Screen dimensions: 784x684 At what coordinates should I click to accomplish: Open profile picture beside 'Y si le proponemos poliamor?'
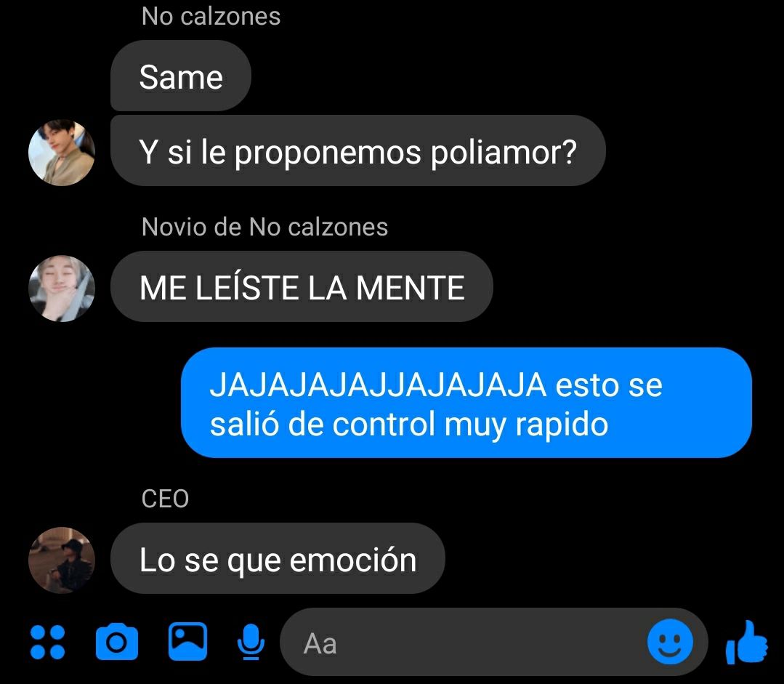[x=62, y=153]
